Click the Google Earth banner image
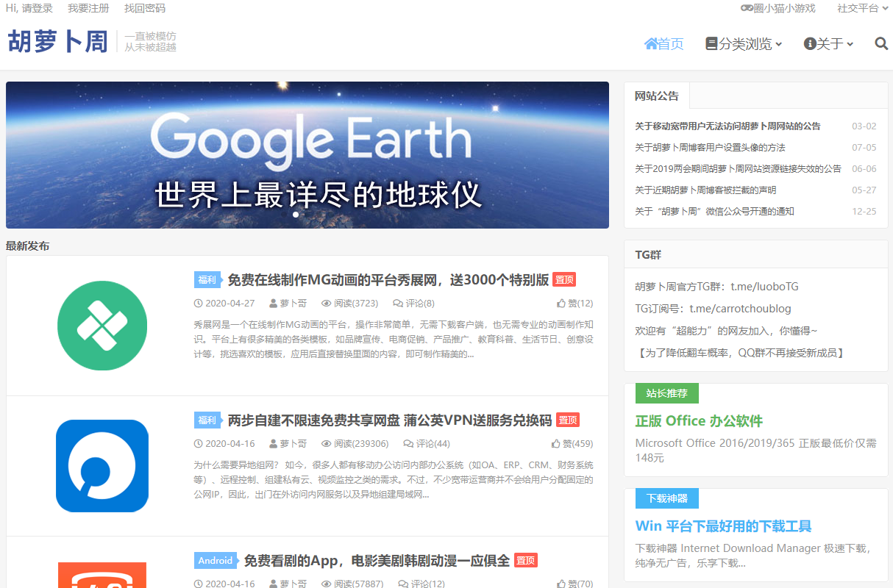 pos(307,154)
